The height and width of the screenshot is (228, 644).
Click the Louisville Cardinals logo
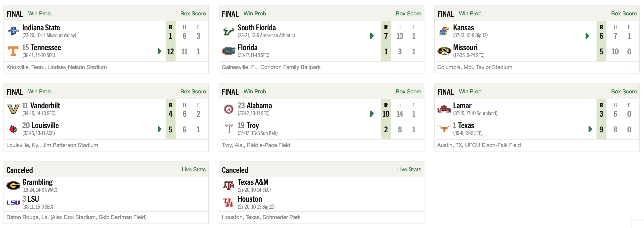coord(13,129)
